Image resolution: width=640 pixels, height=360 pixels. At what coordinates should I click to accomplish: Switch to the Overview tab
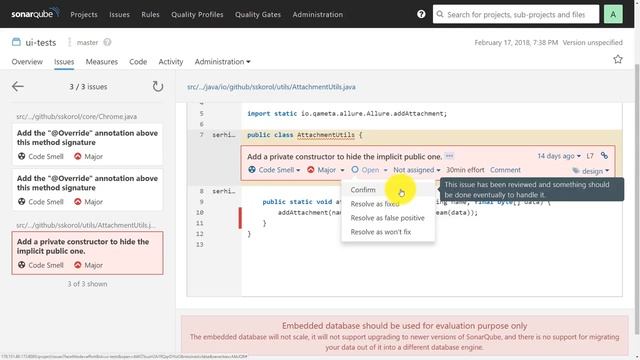pyautogui.click(x=27, y=62)
